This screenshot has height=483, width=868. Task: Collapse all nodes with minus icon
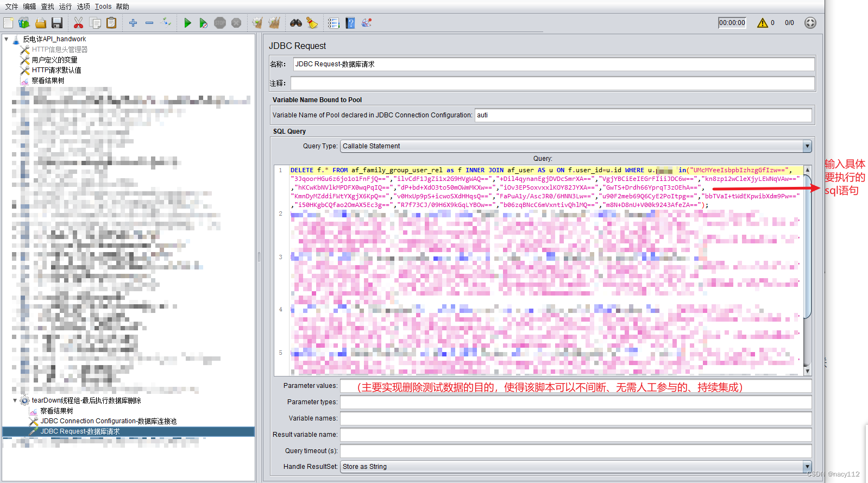pos(149,23)
